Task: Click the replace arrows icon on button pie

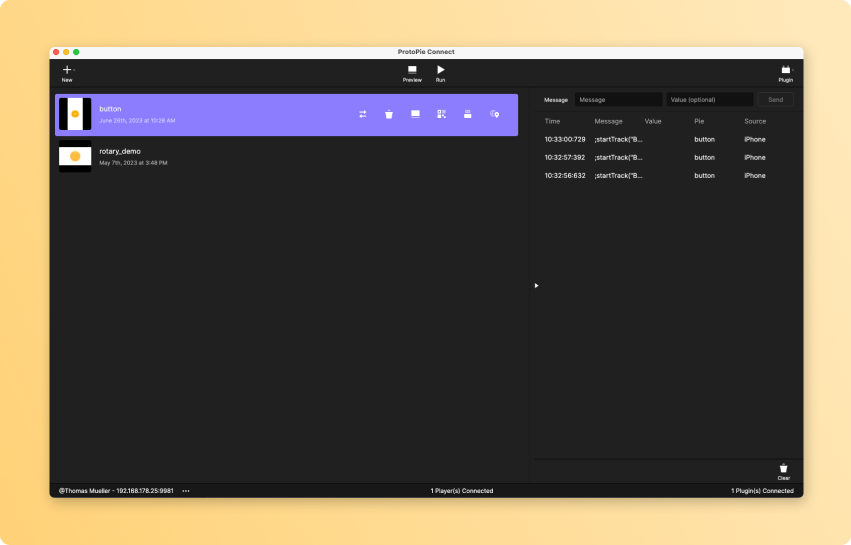Action: [363, 114]
